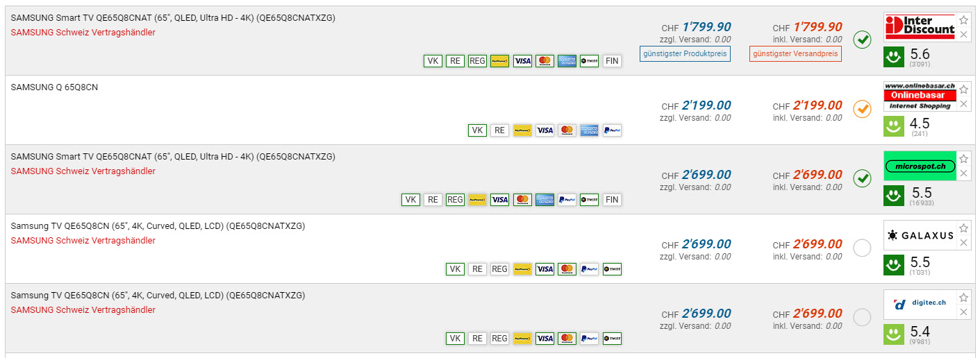Click the FIN badge in the Interdiscount row
Image resolution: width=980 pixels, height=358 pixels.
point(612,61)
